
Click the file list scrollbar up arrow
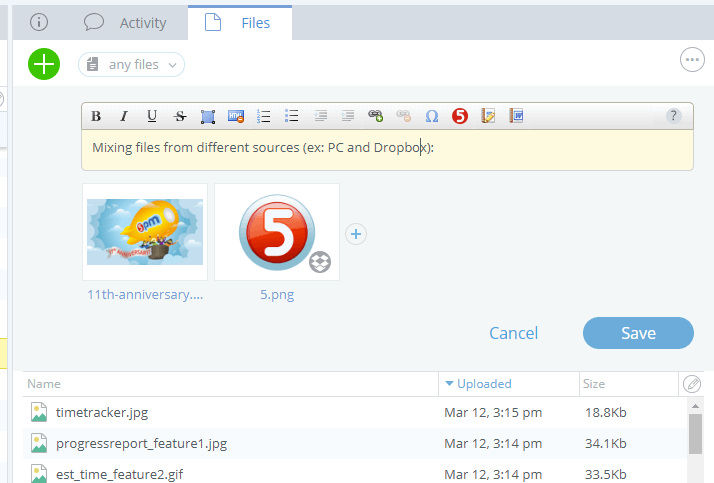click(x=695, y=405)
